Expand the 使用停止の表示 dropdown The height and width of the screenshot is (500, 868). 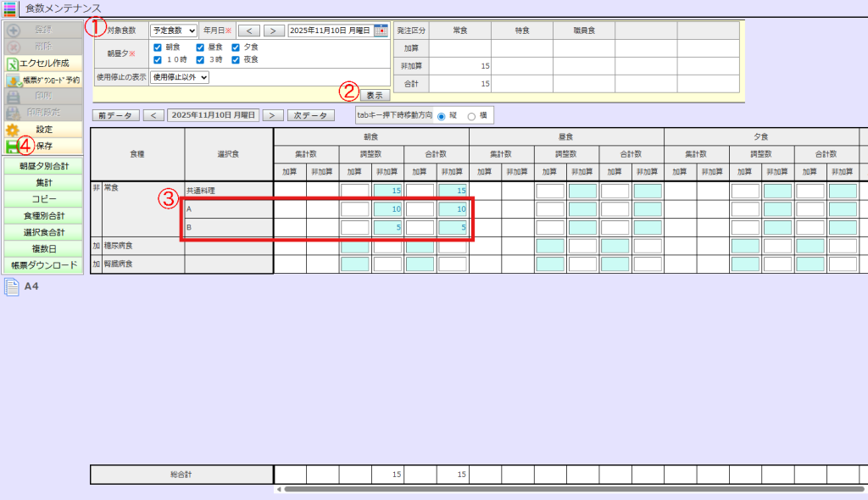coord(174,77)
